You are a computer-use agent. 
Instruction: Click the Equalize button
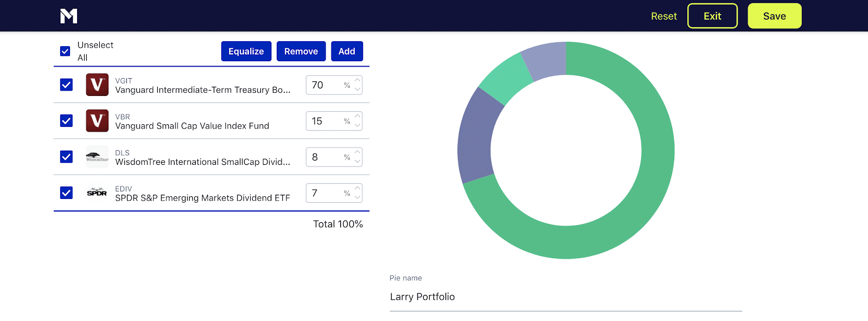click(246, 51)
